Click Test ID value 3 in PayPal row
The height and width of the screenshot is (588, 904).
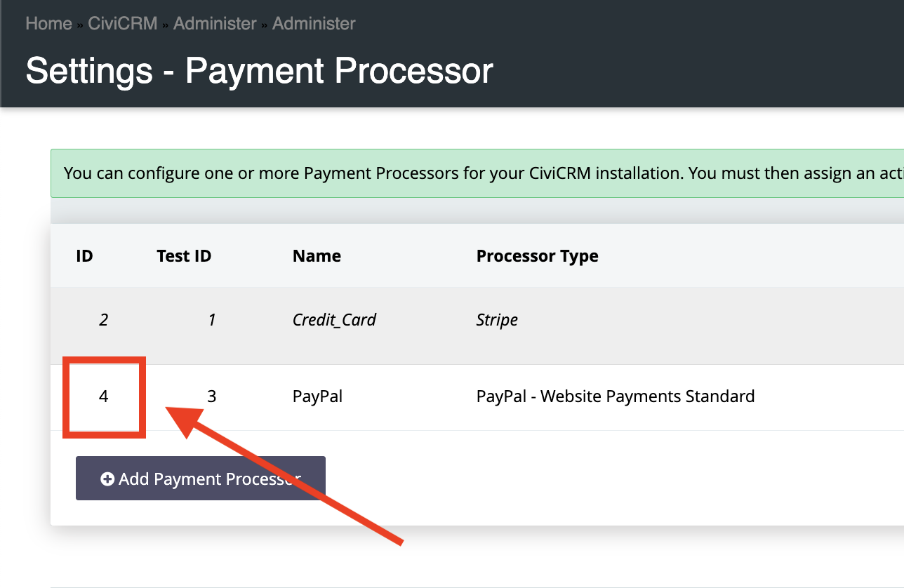point(211,396)
